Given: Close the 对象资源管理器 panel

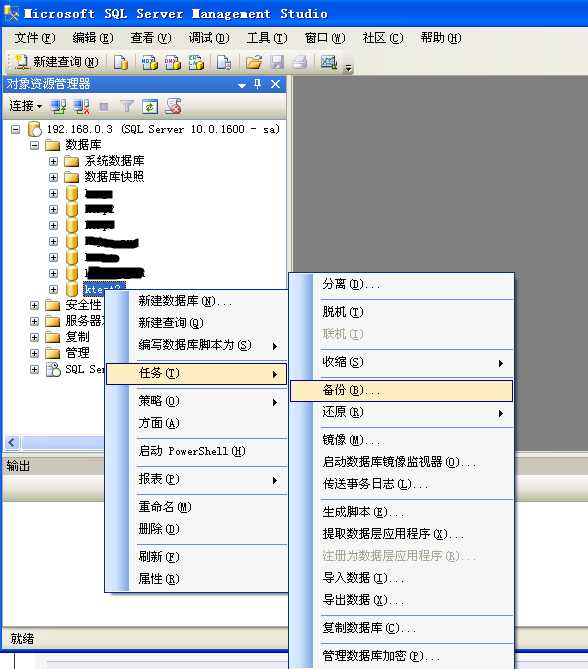Looking at the screenshot, I should coord(276,84).
